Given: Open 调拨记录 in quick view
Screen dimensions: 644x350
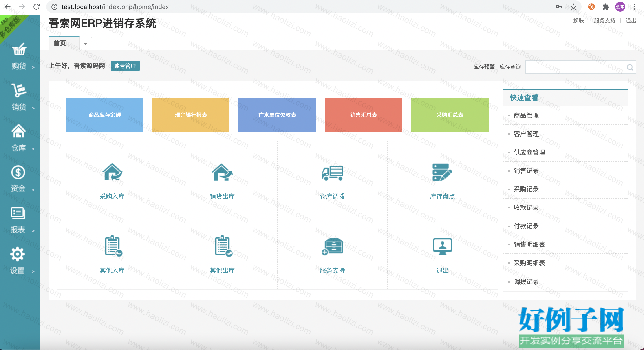Looking at the screenshot, I should pos(526,282).
